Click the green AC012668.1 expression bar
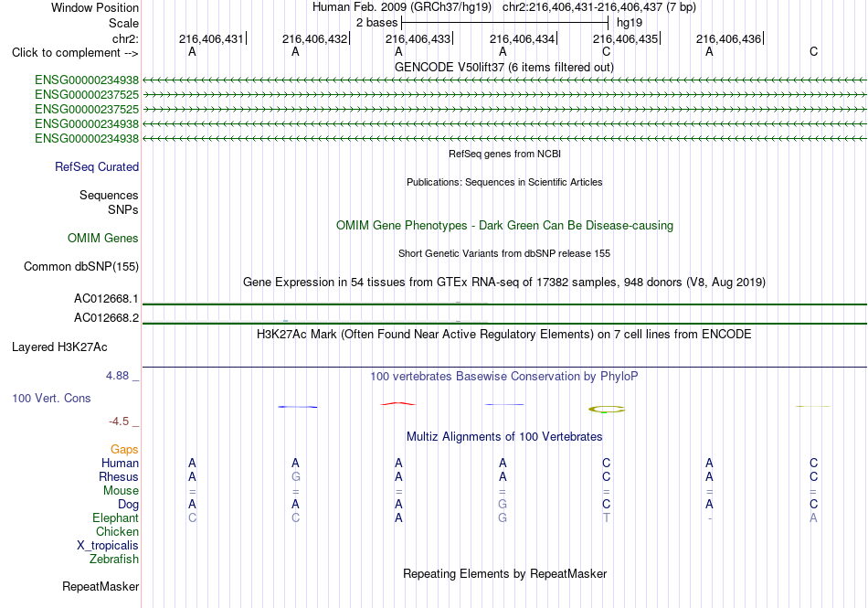Image resolution: width=868 pixels, height=608 pixels. [504, 304]
